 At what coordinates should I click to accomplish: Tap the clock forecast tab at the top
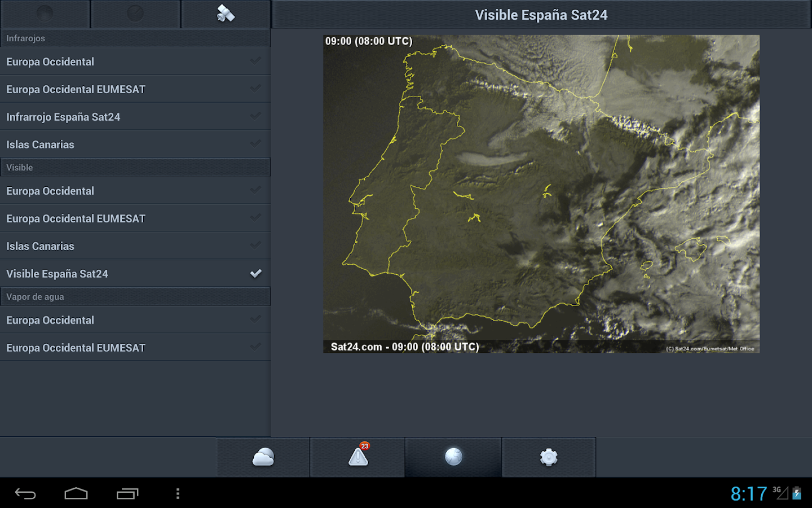click(x=135, y=15)
